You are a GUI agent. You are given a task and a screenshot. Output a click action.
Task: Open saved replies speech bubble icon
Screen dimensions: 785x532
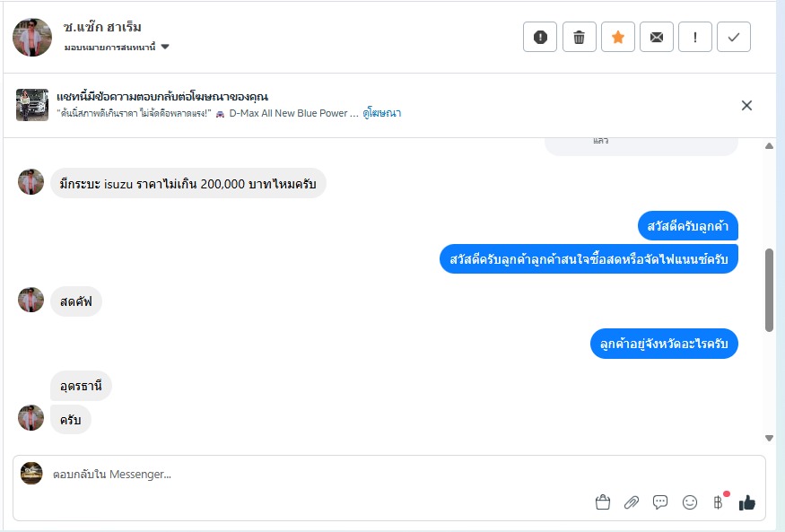pyautogui.click(x=660, y=502)
